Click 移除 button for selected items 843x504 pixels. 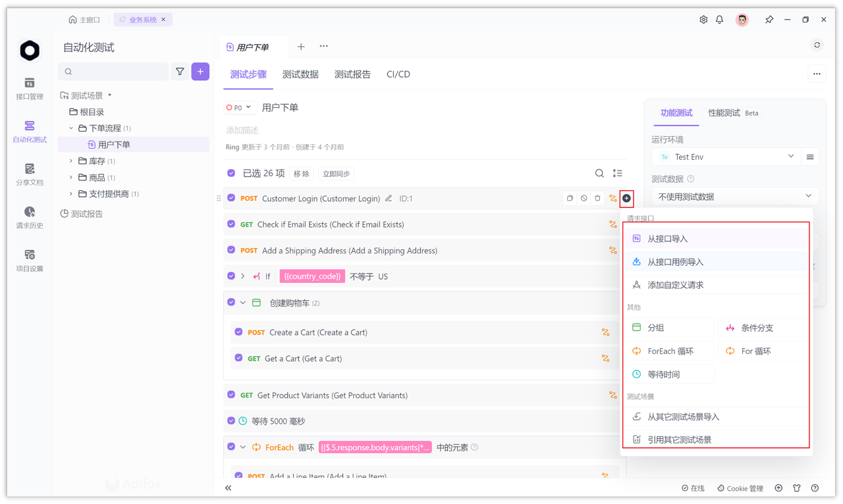(x=302, y=174)
